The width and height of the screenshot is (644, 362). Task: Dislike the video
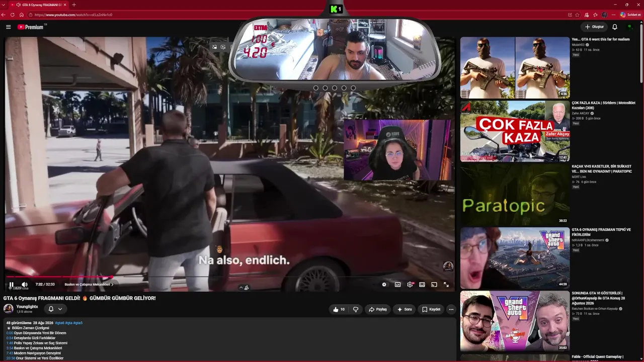pyautogui.click(x=356, y=309)
